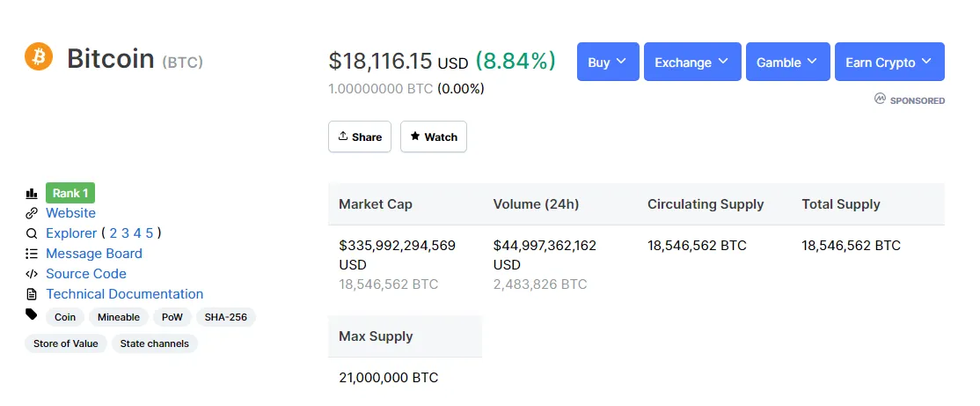Select the PoW tag
This screenshot has height=406, width=980.
click(172, 317)
